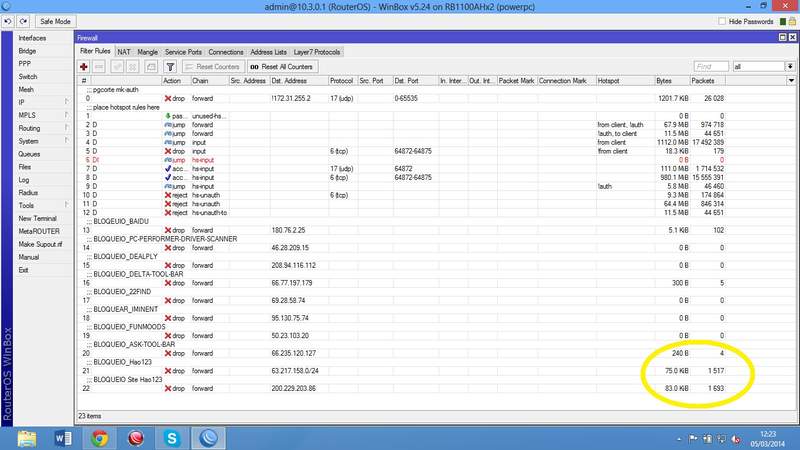Open Radius in the sidebar
The image size is (800, 450).
(x=28, y=192)
